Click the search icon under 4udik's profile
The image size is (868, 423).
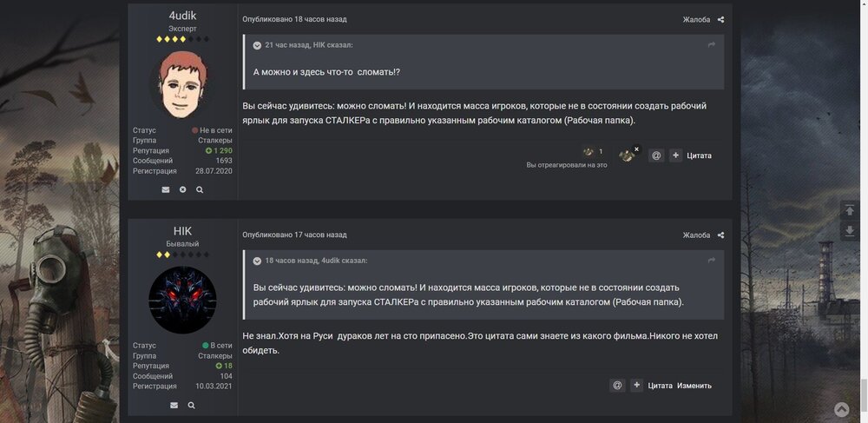(200, 189)
